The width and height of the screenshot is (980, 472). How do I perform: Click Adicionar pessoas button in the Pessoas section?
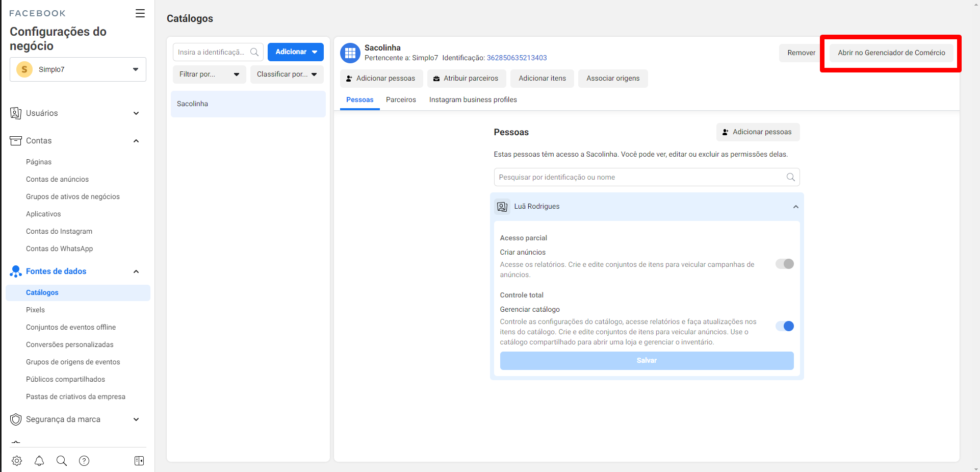click(758, 132)
